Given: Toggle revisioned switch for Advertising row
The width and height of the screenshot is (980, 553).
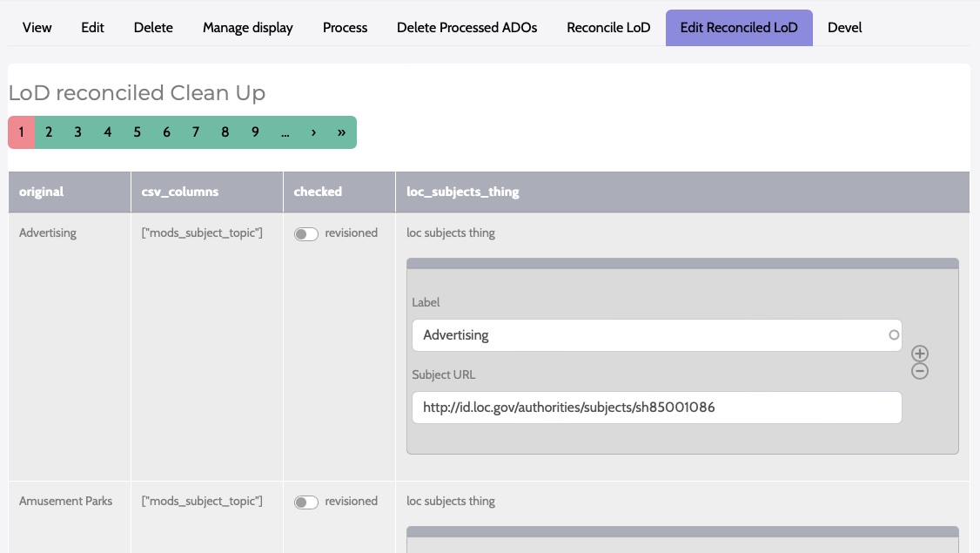Looking at the screenshot, I should (x=305, y=233).
